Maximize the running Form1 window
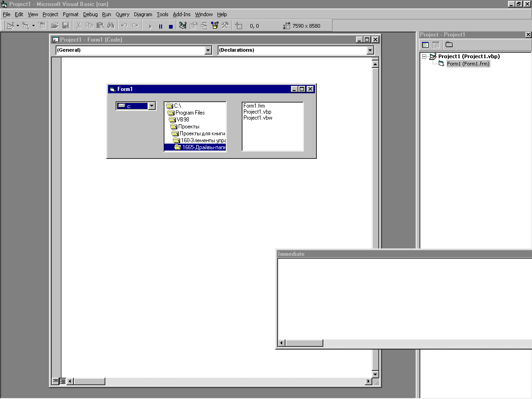Screen dimensions: 532x399 coord(302,89)
